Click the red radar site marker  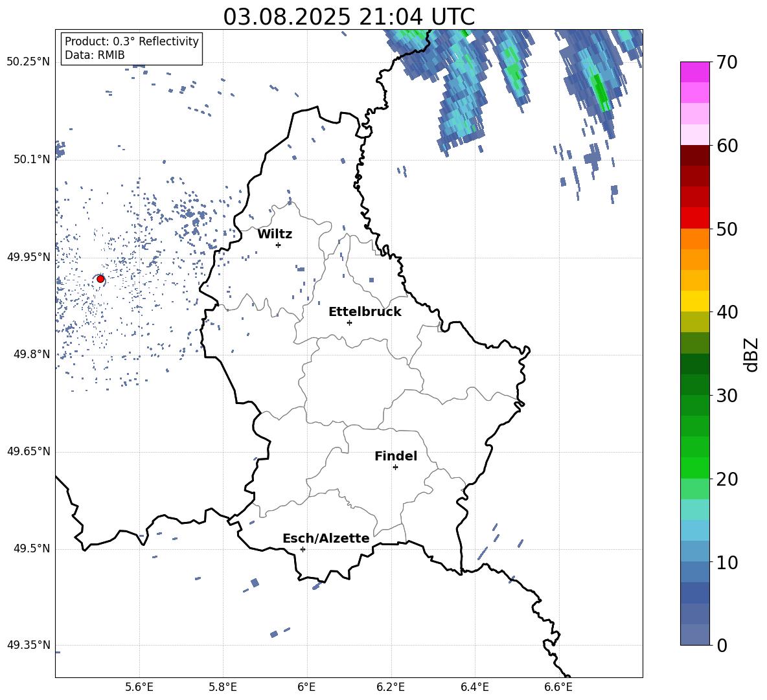coord(100,279)
